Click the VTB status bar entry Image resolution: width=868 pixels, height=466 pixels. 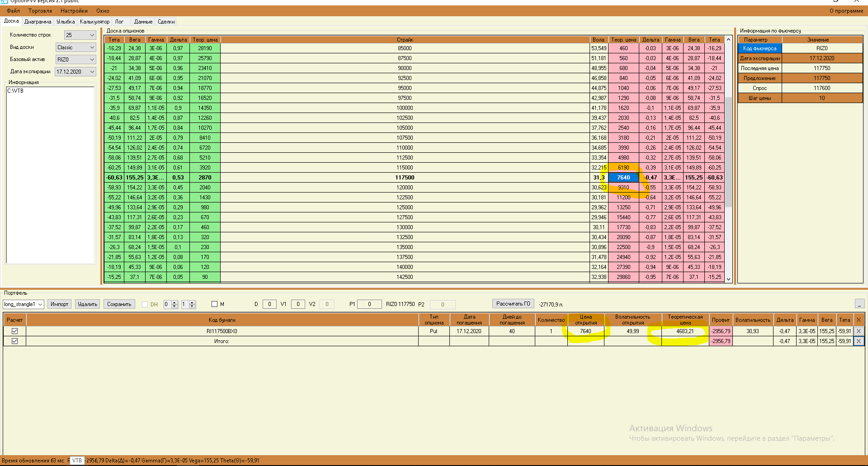[x=77, y=461]
